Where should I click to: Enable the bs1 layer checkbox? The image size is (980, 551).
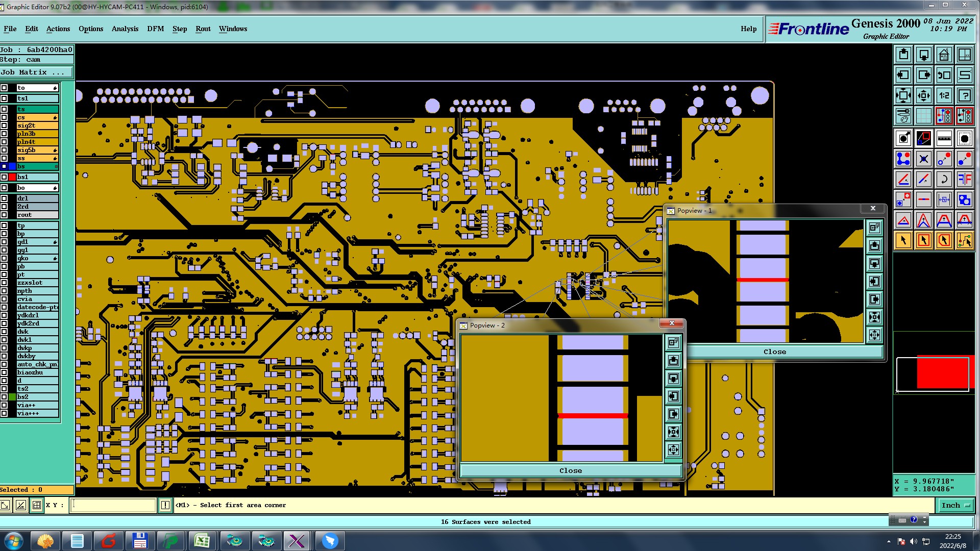(4, 177)
